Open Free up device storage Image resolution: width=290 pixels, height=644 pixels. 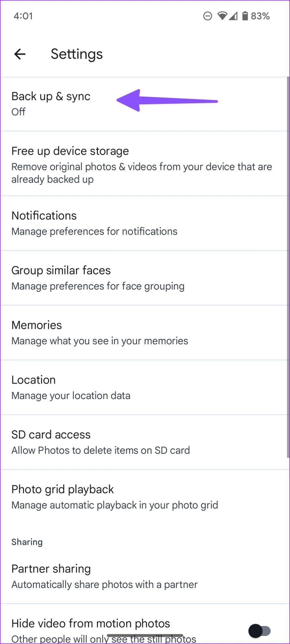(144, 164)
